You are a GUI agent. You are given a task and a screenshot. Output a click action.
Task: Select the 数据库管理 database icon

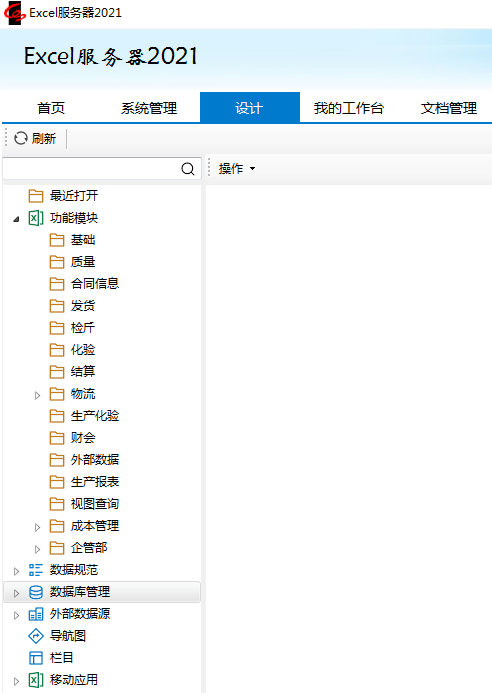tap(36, 592)
